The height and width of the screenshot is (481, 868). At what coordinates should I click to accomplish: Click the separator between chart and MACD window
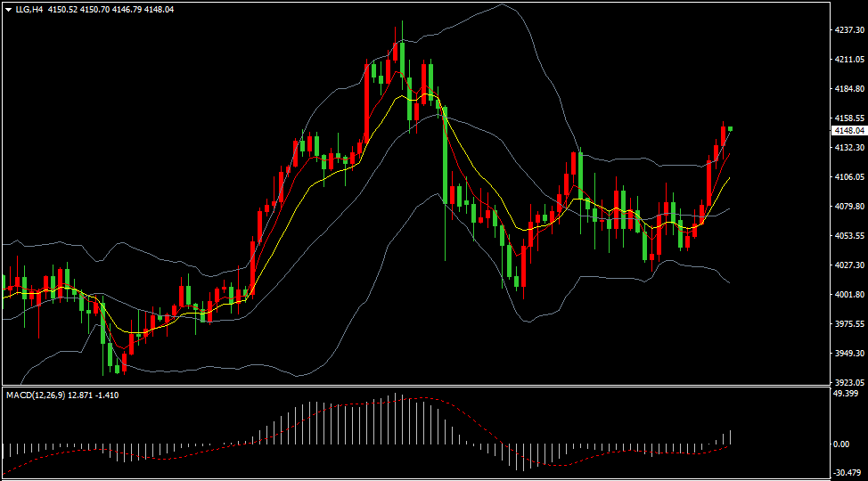point(414,386)
